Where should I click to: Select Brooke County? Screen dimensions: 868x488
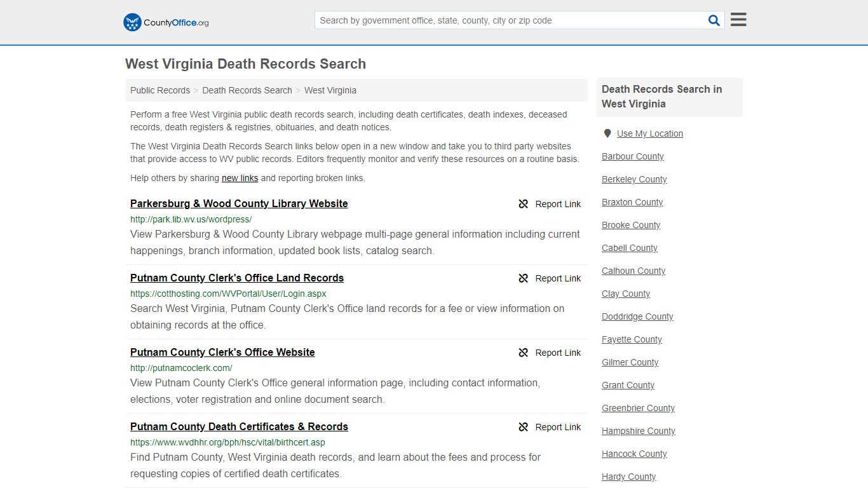(631, 225)
